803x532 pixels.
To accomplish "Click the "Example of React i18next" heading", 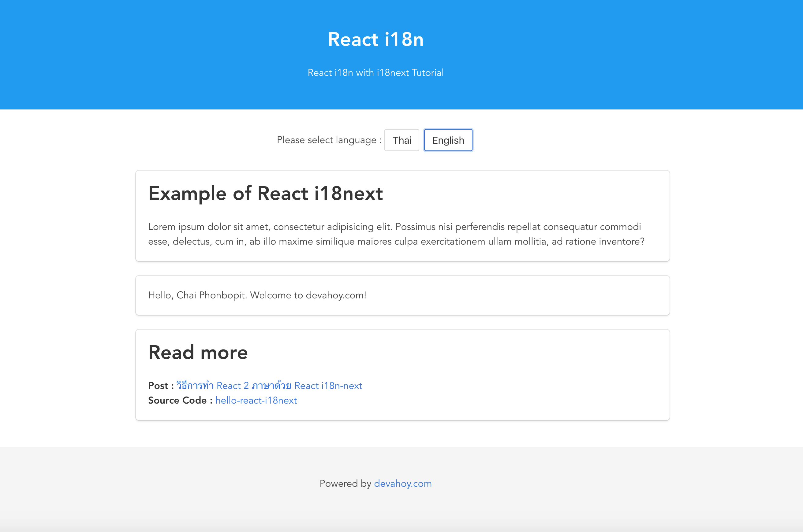I will click(265, 194).
